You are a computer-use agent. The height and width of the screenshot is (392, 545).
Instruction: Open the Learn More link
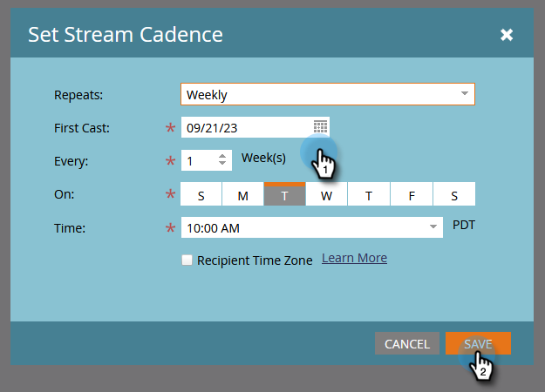point(354,259)
